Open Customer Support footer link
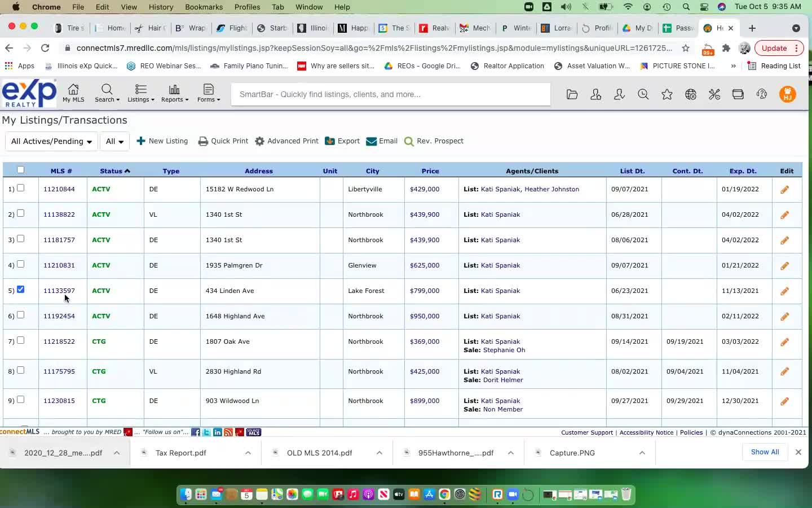The height and width of the screenshot is (508, 812). (587, 432)
